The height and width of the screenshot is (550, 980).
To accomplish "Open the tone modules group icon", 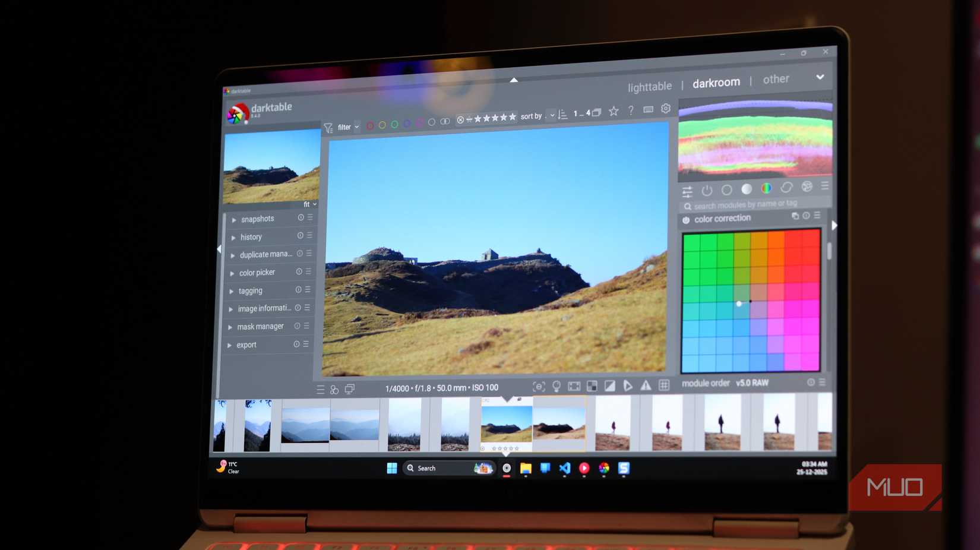I will point(747,189).
